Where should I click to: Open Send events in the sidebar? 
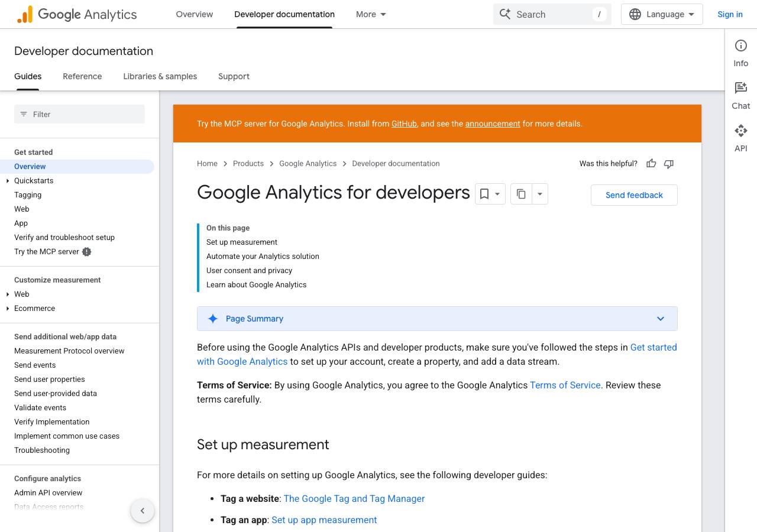pyautogui.click(x=35, y=365)
